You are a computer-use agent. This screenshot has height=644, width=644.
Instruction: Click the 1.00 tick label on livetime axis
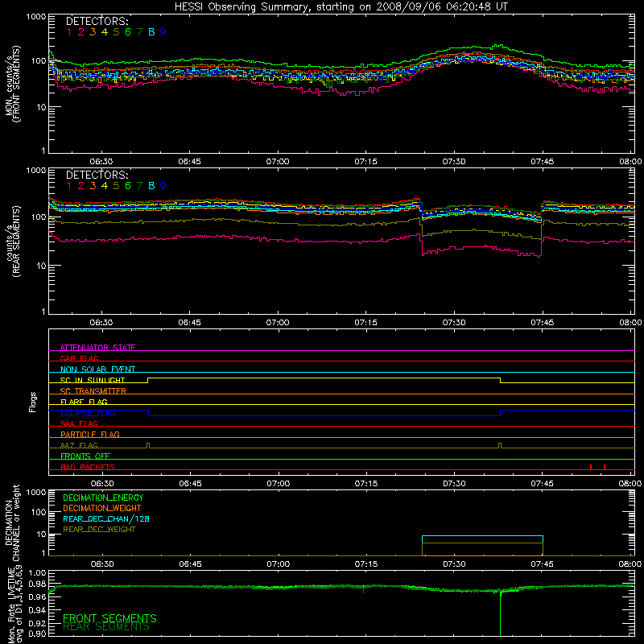pyautogui.click(x=37, y=572)
